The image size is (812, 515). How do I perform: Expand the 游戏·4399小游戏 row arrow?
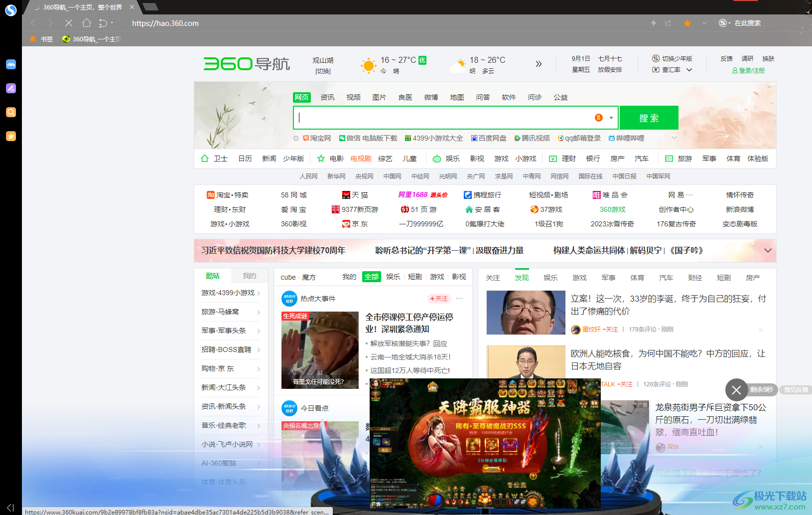tap(259, 293)
